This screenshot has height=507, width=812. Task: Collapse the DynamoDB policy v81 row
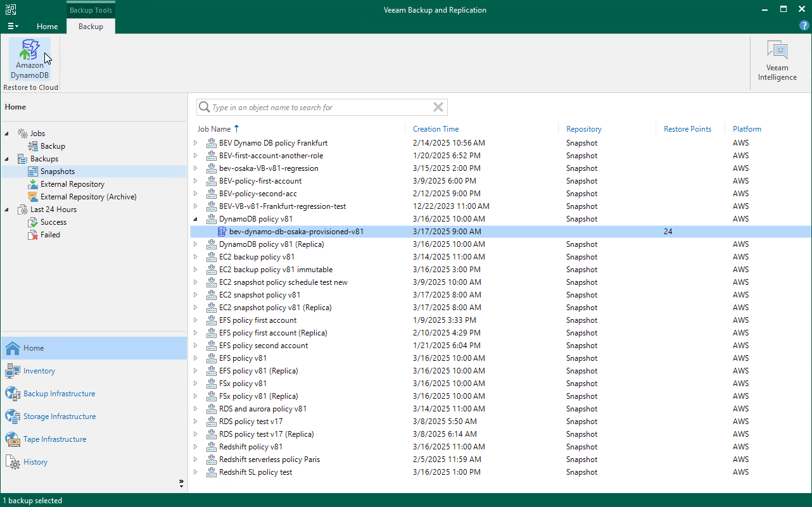pyautogui.click(x=196, y=219)
